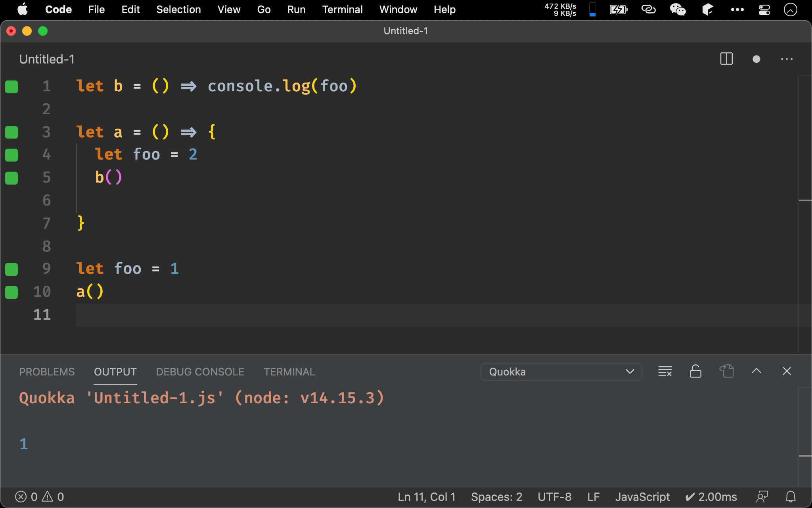The width and height of the screenshot is (812, 508).
Task: Open the editor more actions ellipsis
Action: 787,59
